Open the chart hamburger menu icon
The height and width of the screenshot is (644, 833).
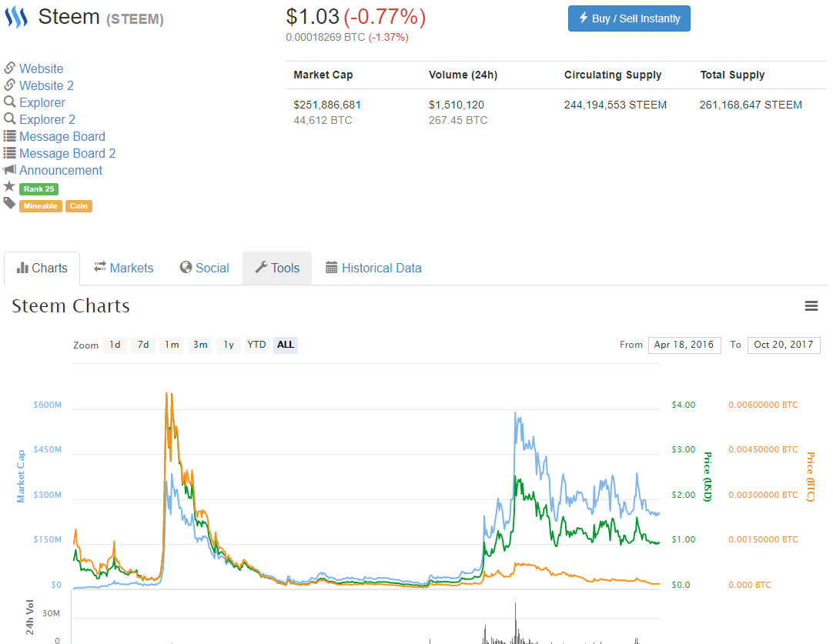pyautogui.click(x=811, y=305)
